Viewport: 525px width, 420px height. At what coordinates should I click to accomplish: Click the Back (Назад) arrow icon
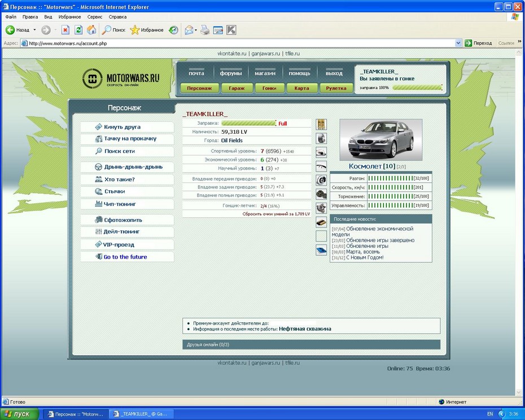click(10, 30)
